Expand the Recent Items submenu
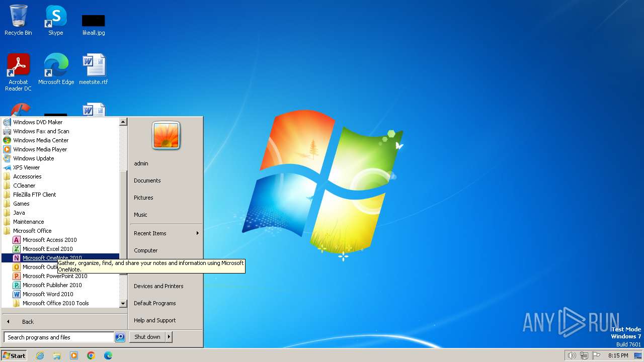This screenshot has height=362, width=644. (x=166, y=233)
